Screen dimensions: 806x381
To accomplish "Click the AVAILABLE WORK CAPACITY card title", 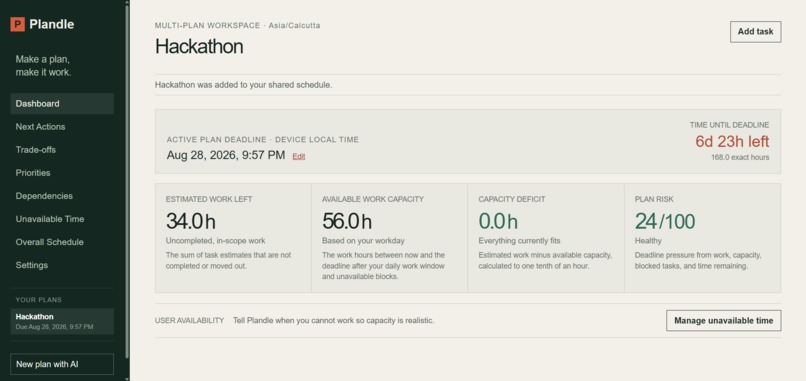I will click(x=373, y=199).
